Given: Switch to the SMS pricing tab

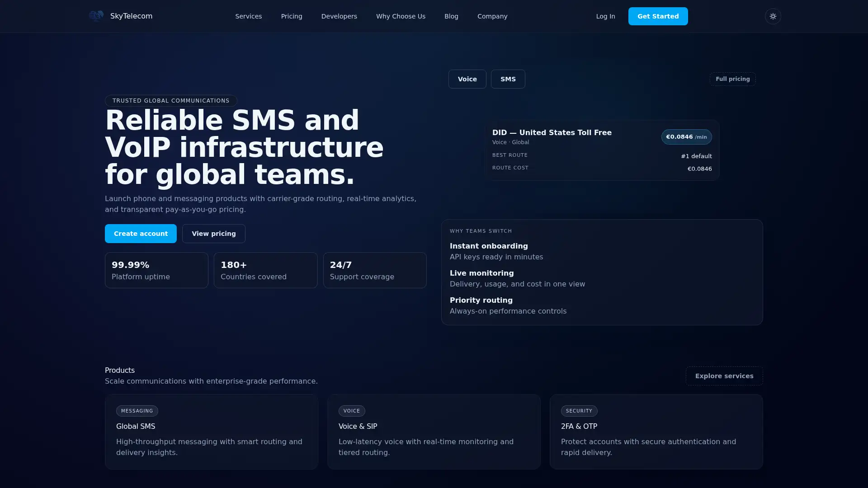Looking at the screenshot, I should pos(508,79).
